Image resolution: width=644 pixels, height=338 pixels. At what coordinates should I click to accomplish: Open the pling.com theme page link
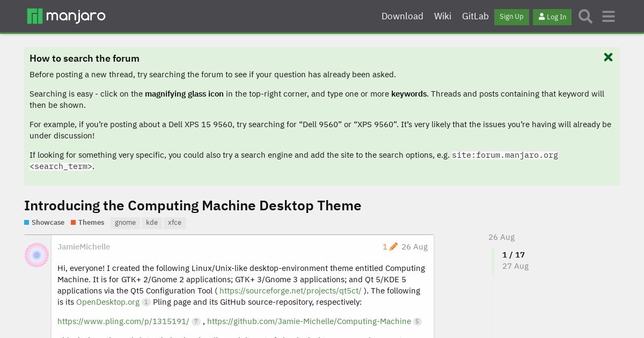click(123, 321)
